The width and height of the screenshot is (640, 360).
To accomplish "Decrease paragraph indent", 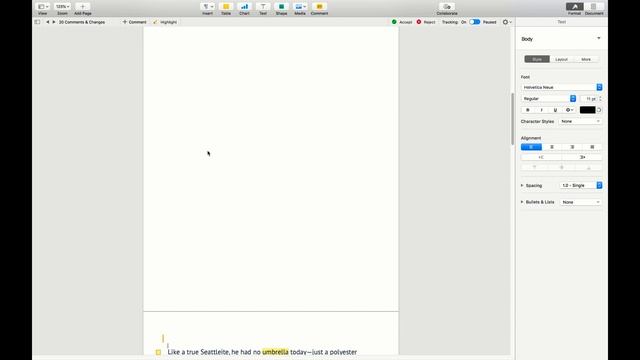I will point(541,157).
